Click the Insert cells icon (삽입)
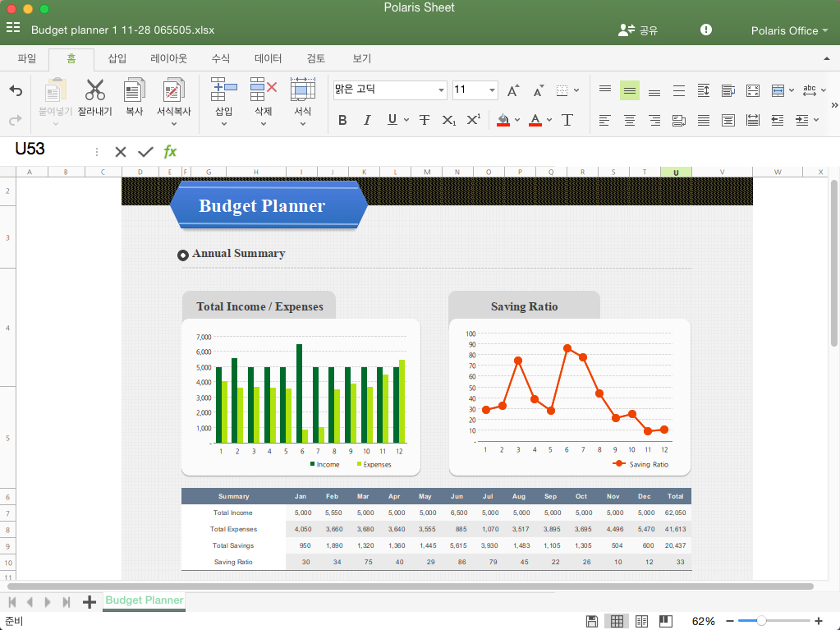 pyautogui.click(x=224, y=90)
